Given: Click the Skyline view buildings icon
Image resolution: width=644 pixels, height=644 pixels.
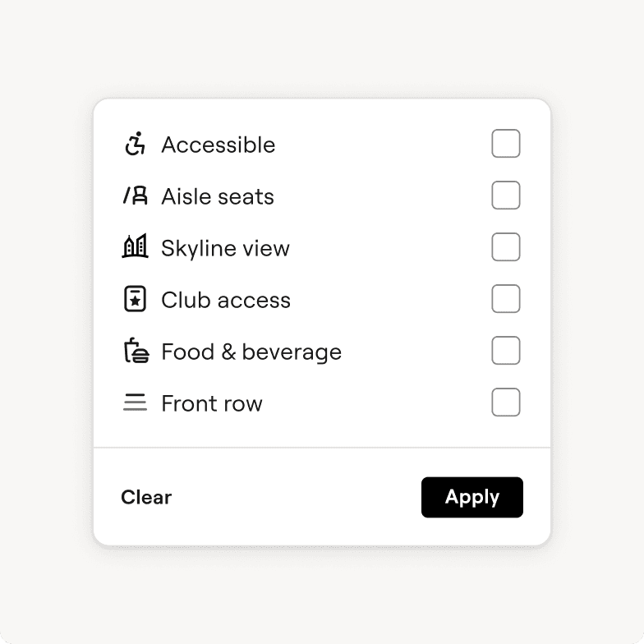Looking at the screenshot, I should (135, 247).
